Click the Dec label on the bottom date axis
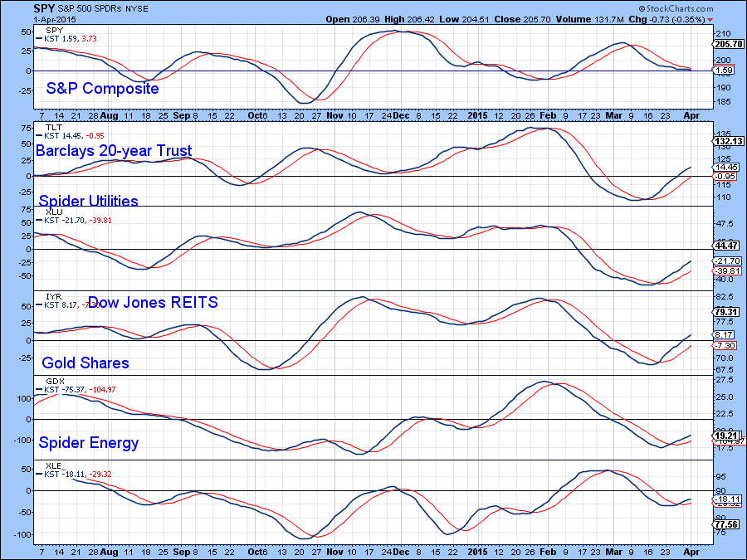This screenshot has height=560, width=747. click(401, 553)
